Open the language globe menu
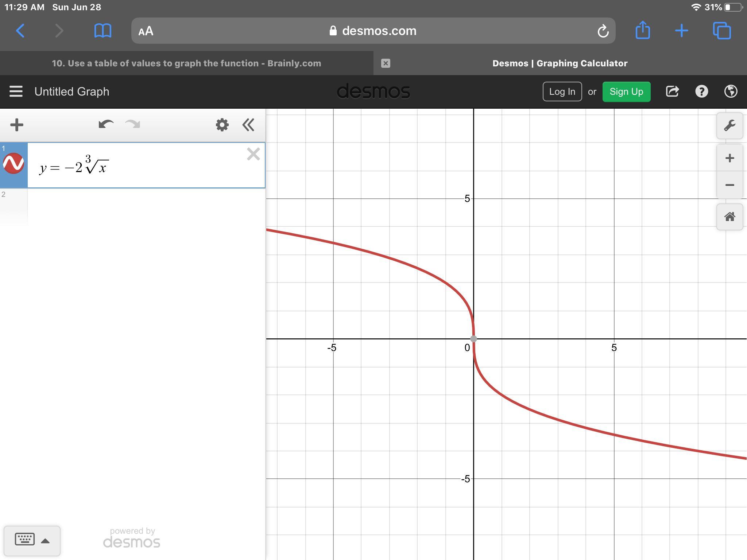Screen dimensions: 747x560 point(731,92)
